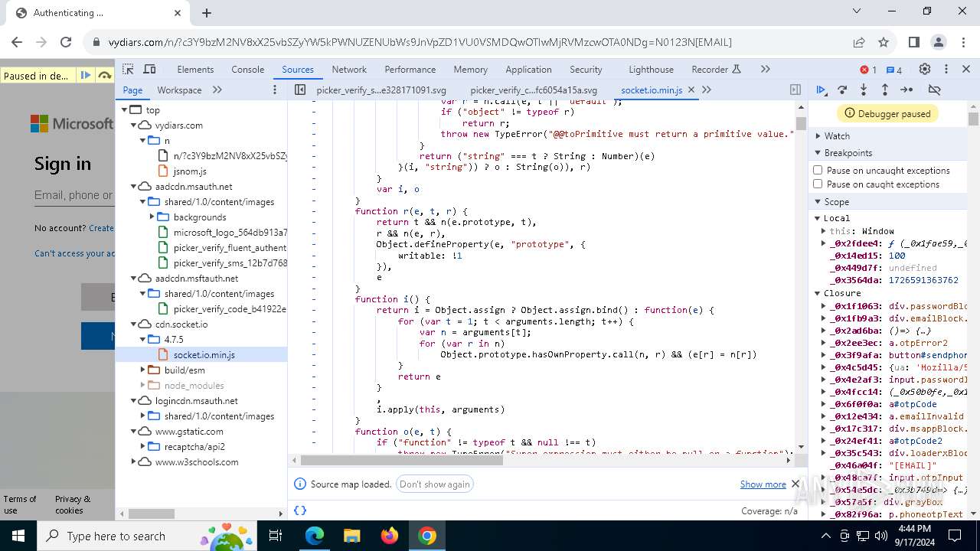Switch to the Elements tab
Screen dimensions: 980x551
pos(195,69)
